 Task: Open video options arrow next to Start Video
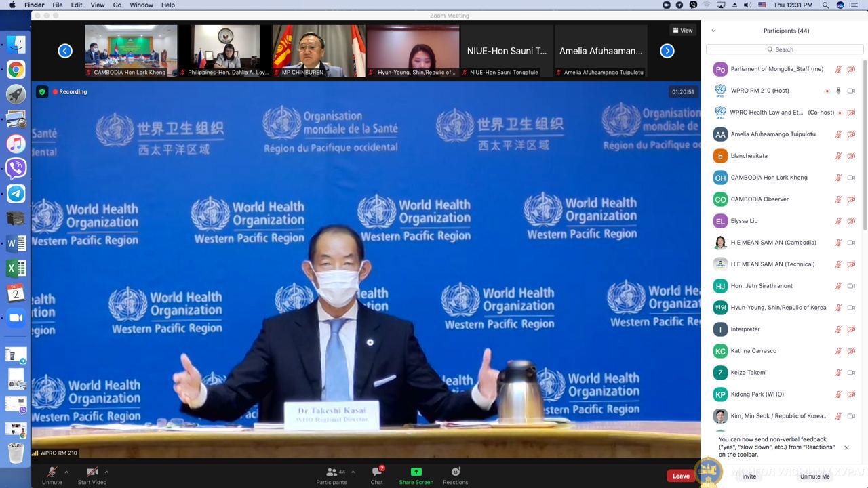tap(106, 472)
